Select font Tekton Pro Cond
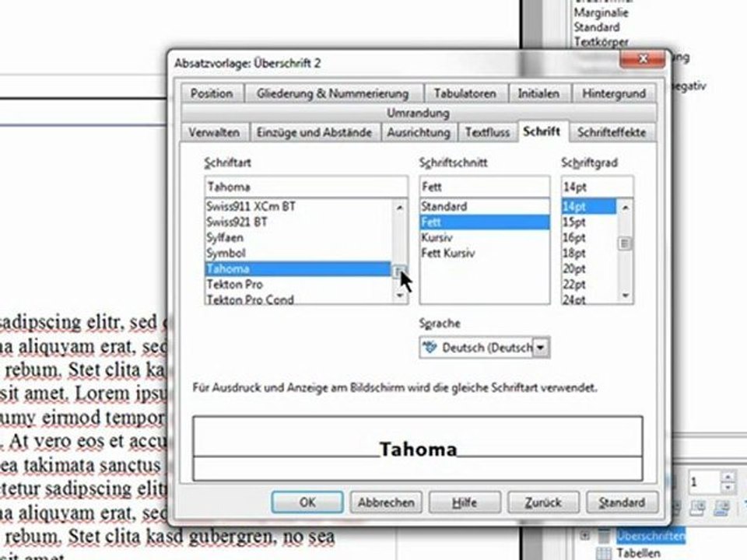 (298, 299)
